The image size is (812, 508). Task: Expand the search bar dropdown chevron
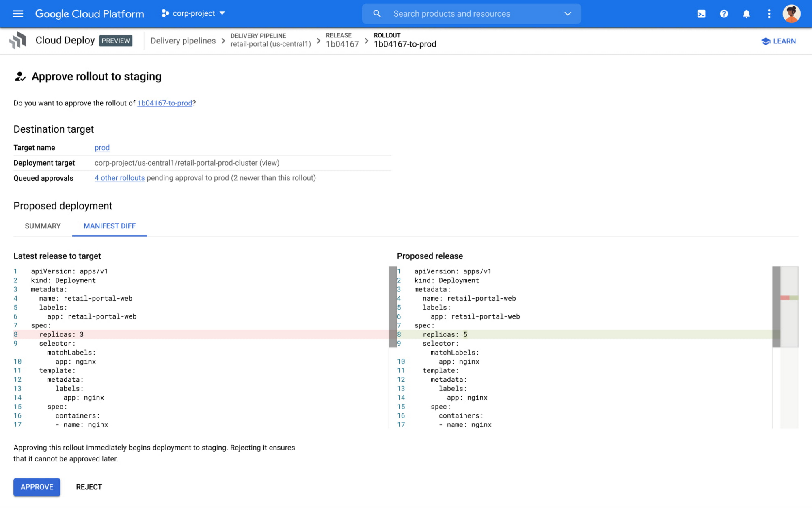[568, 14]
